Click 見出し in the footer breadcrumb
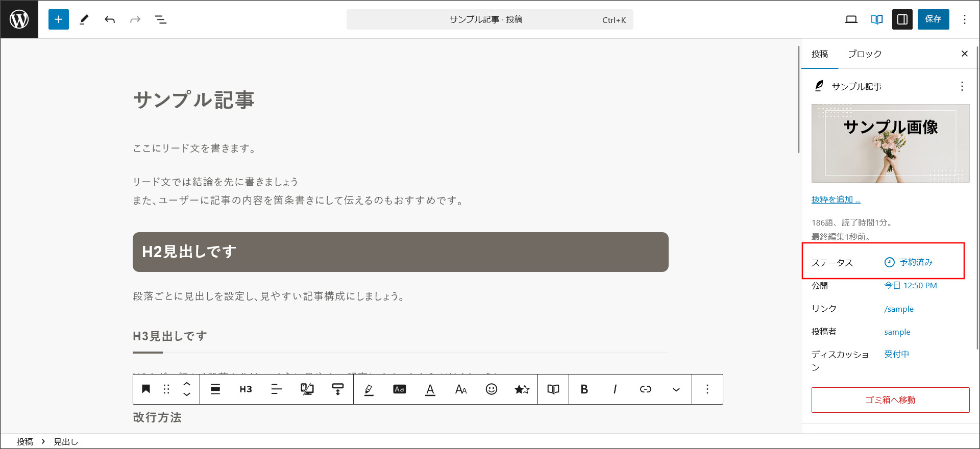Image resolution: width=980 pixels, height=449 pixels. point(66,442)
